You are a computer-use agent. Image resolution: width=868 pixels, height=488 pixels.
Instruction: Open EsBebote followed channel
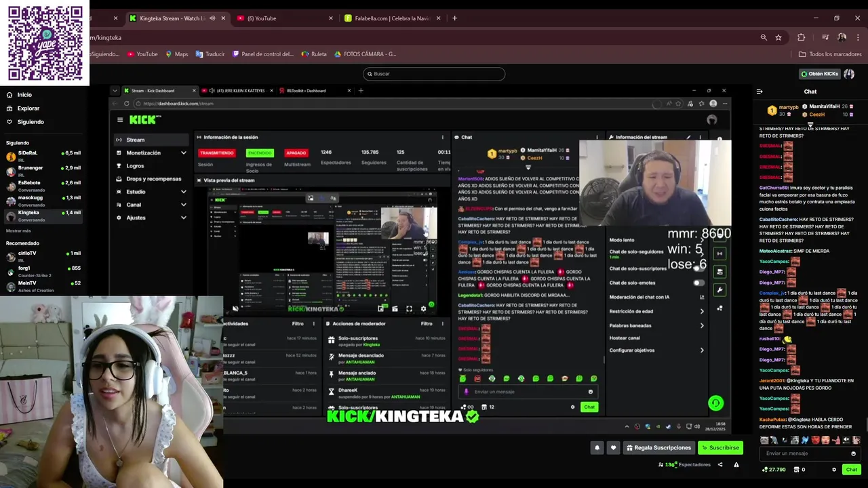click(43, 184)
